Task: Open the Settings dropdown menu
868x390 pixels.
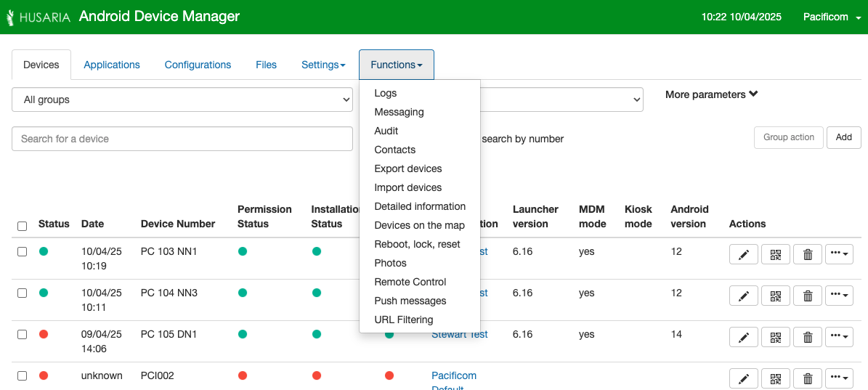Action: [323, 65]
